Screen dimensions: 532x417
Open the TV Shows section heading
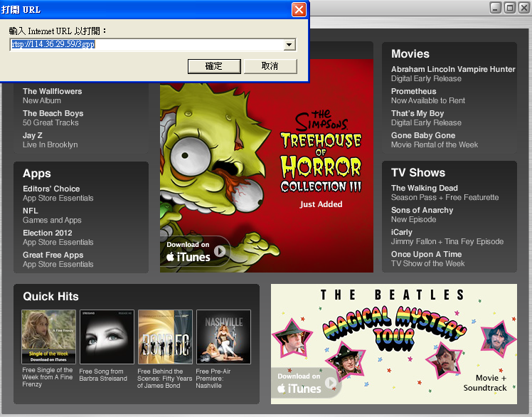pyautogui.click(x=418, y=172)
